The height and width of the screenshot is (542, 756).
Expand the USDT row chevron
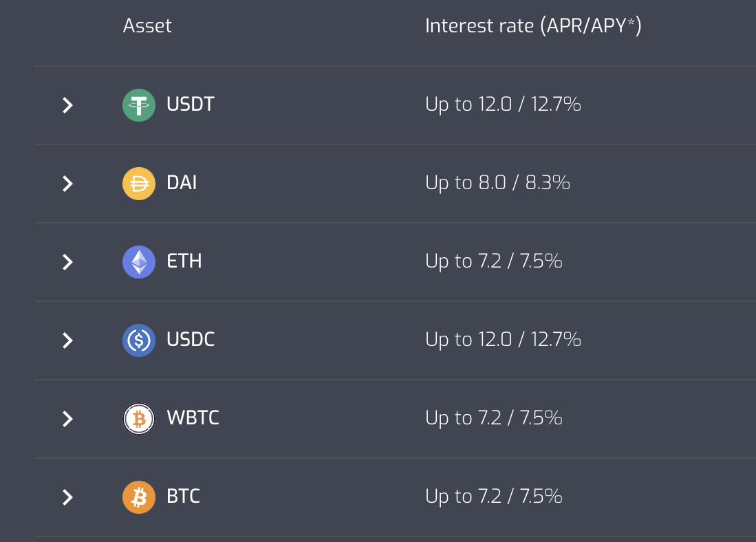pos(67,105)
